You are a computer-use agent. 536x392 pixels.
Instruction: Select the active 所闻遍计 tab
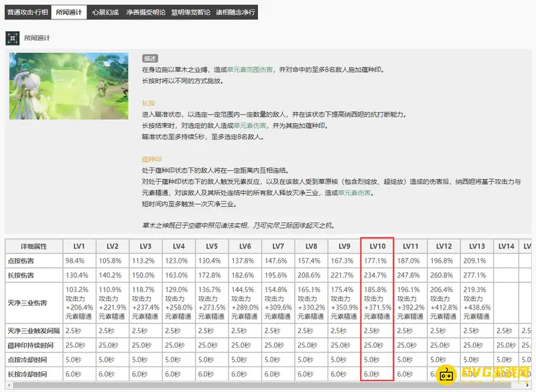click(x=69, y=12)
